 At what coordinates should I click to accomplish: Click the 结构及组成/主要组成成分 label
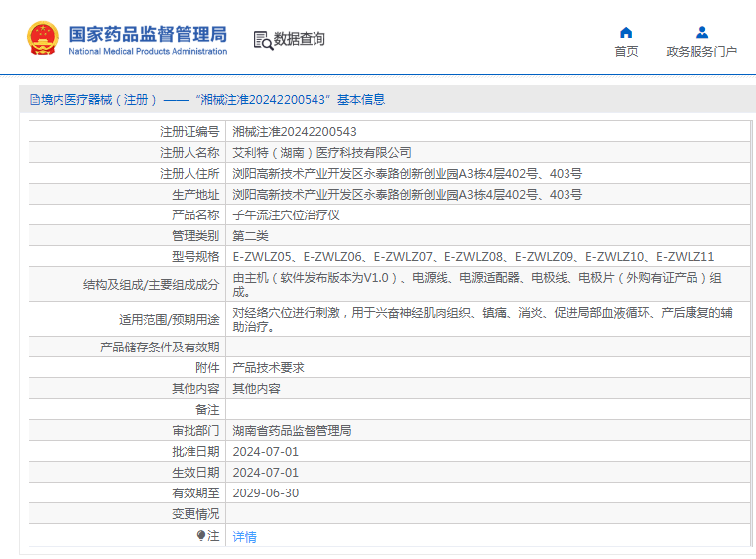point(152,285)
